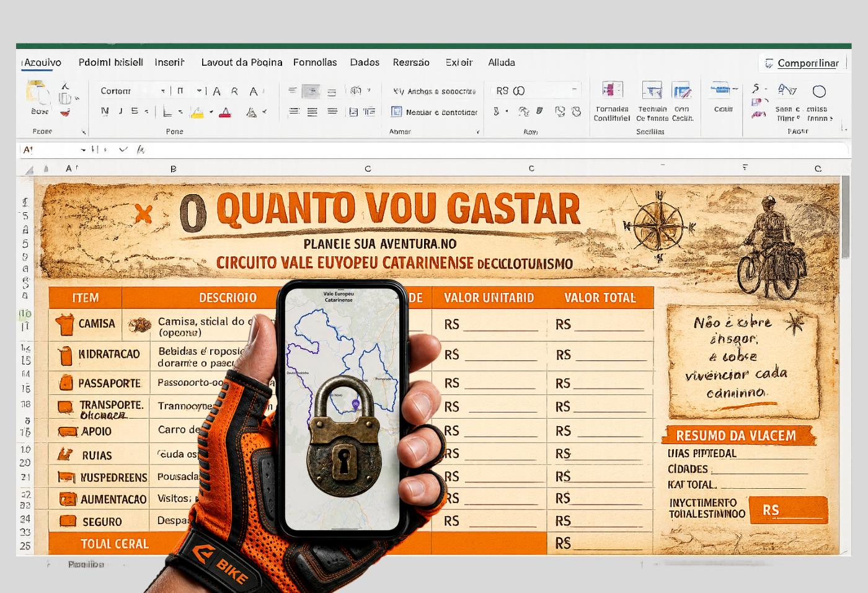This screenshot has height=593, width=868.
Task: Select column B header
Action: pos(173,169)
